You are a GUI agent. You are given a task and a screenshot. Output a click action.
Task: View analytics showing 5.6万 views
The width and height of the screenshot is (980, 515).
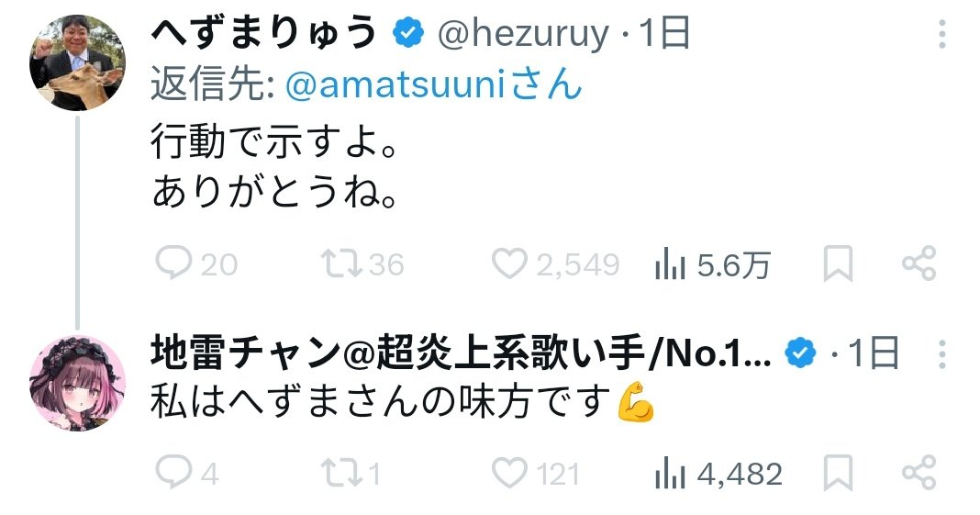pyautogui.click(x=671, y=264)
